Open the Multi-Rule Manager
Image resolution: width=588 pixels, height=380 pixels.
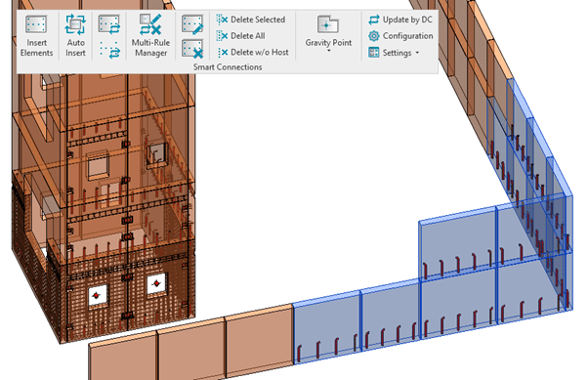150,35
